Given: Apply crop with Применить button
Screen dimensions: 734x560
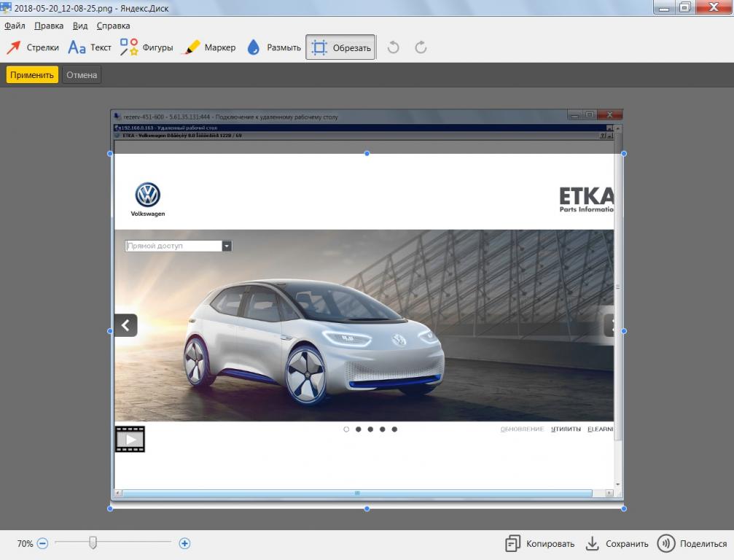Looking at the screenshot, I should (x=32, y=75).
